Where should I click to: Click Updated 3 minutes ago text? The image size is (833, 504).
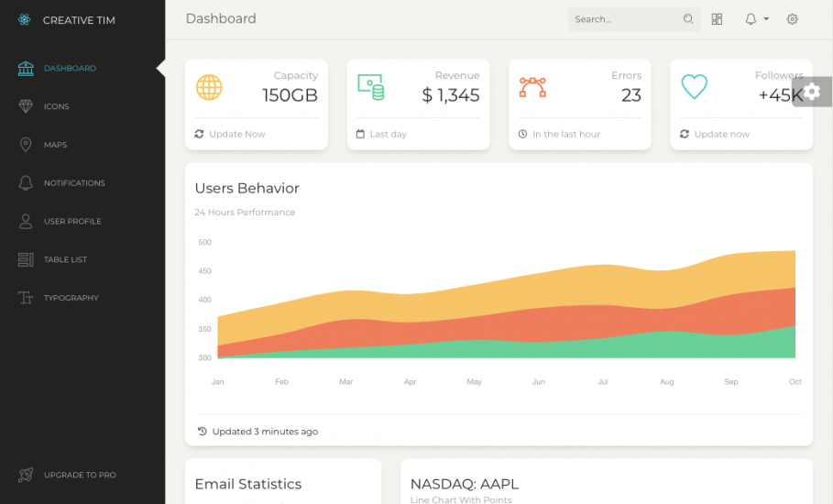coord(265,432)
